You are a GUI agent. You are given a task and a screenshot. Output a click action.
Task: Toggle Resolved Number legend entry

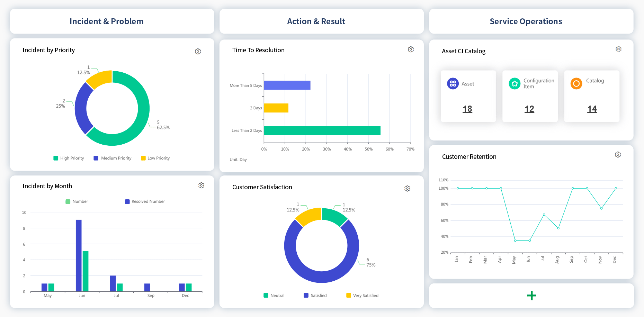145,201
